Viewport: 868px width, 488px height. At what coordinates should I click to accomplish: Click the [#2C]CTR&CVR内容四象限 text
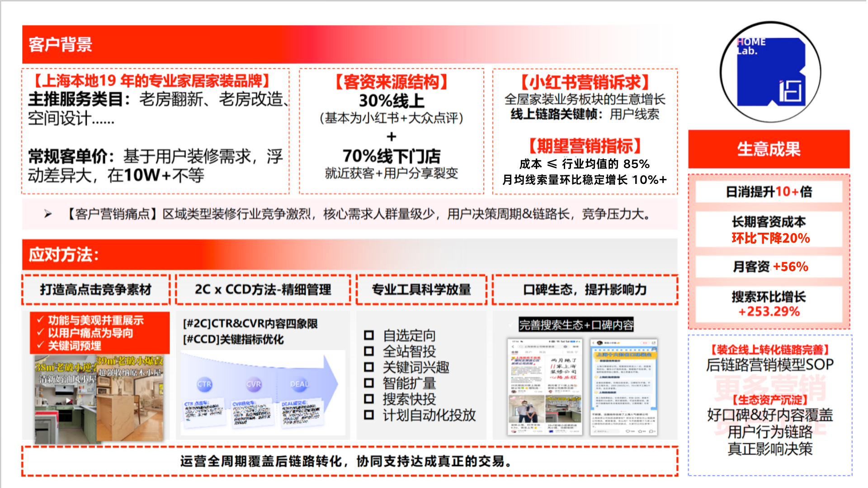[250, 324]
